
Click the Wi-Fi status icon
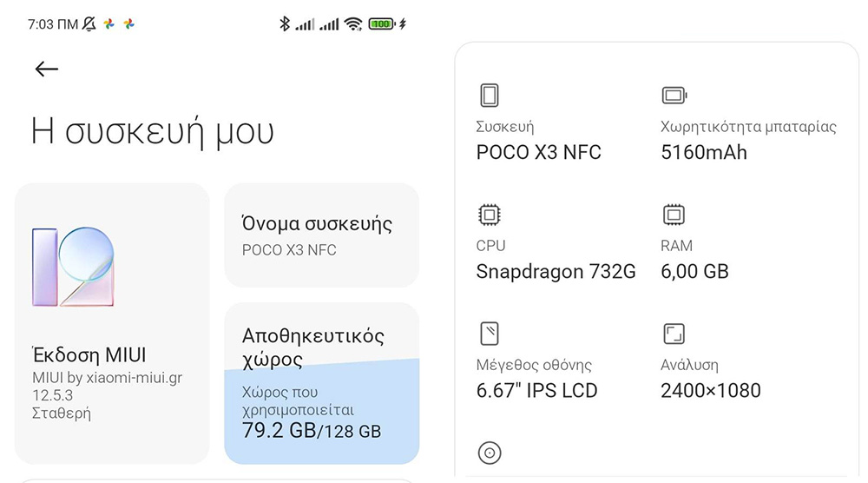click(352, 24)
